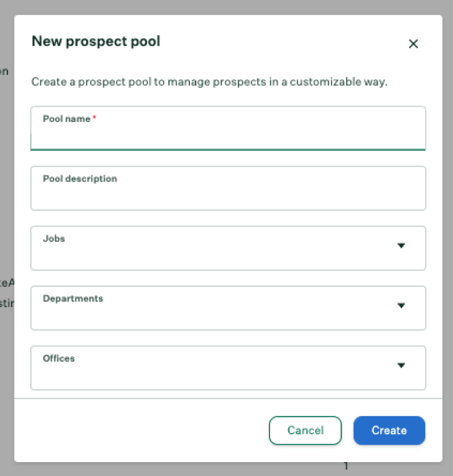Click the Departments label text
This screenshot has width=453, height=476.
[73, 299]
